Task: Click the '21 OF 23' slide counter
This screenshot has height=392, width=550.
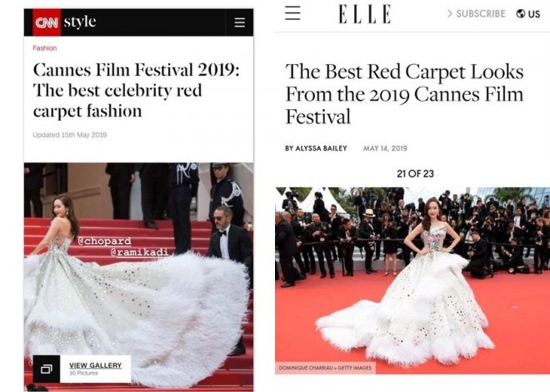Action: coord(415,174)
